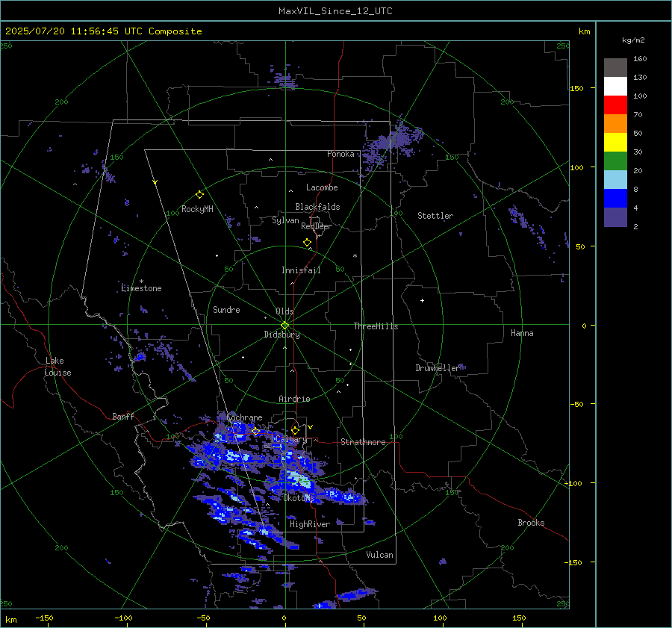Screen dimensions: 672x628
Task: Click the Strathmore town label
Action: pos(363,442)
